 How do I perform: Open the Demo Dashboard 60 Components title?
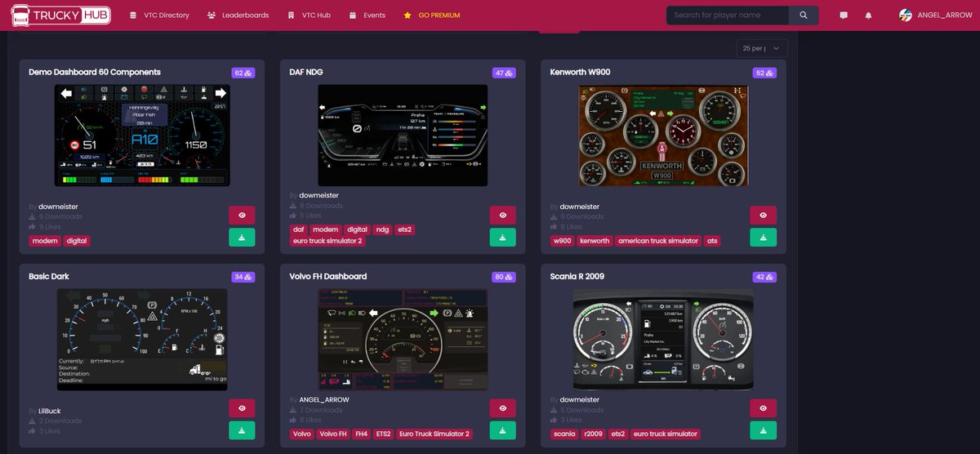click(94, 73)
